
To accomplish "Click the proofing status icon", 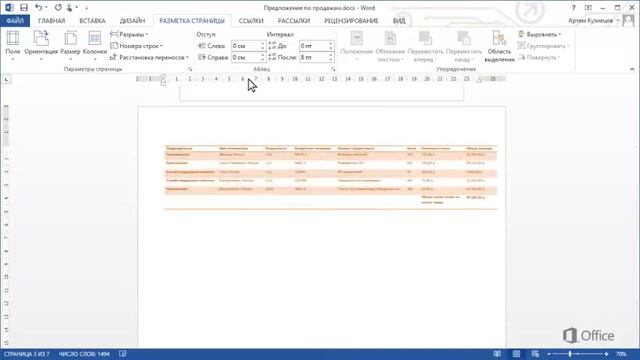I will pyautogui.click(x=123, y=354).
